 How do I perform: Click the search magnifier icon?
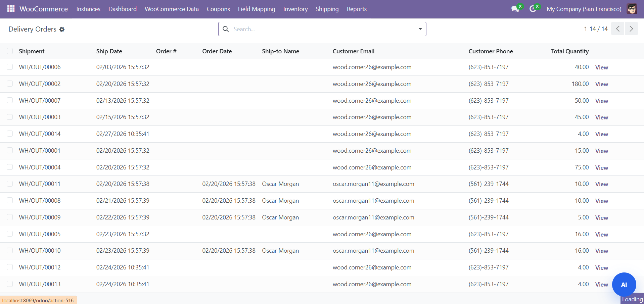[226, 29]
